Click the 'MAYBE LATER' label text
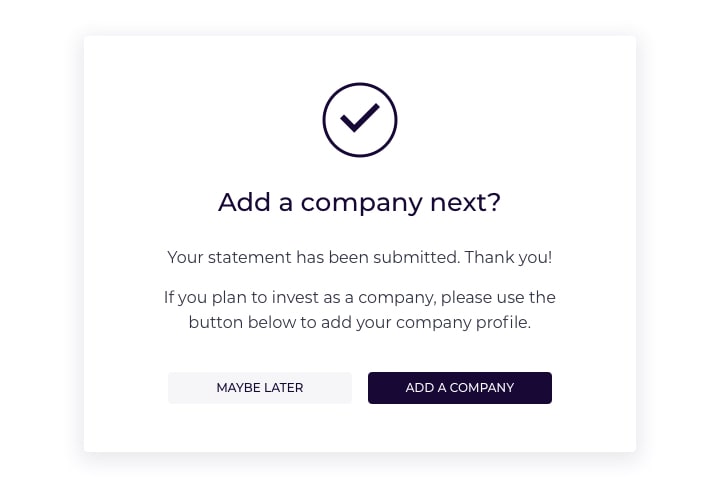720x488 pixels. pos(260,388)
